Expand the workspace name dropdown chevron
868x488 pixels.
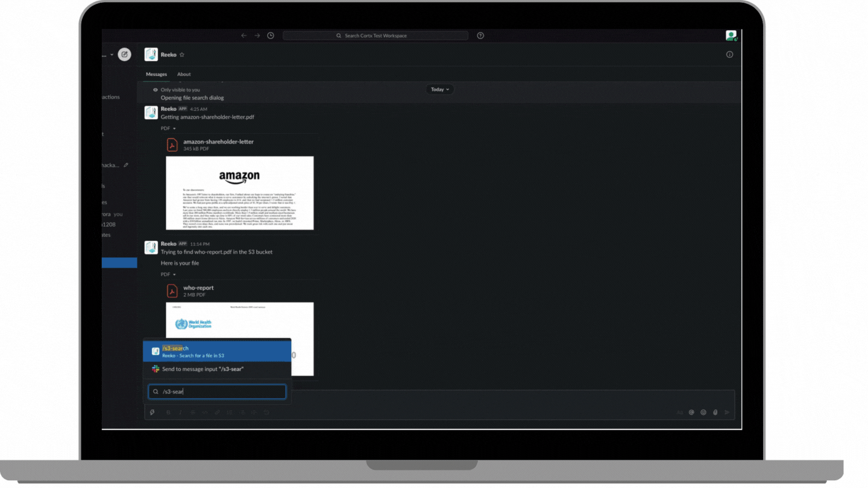[x=112, y=55]
